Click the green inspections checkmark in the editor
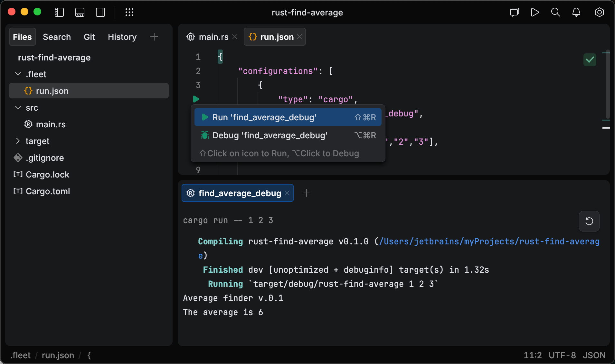This screenshot has width=615, height=364. 590,60
